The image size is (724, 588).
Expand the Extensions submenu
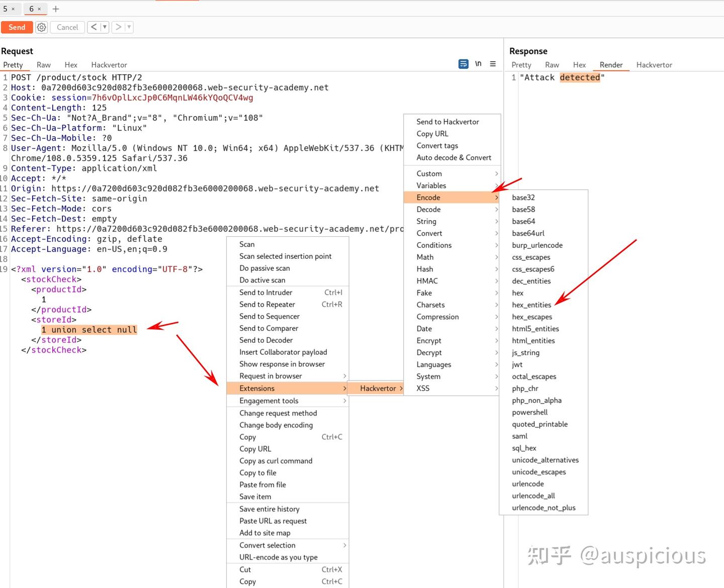point(257,388)
